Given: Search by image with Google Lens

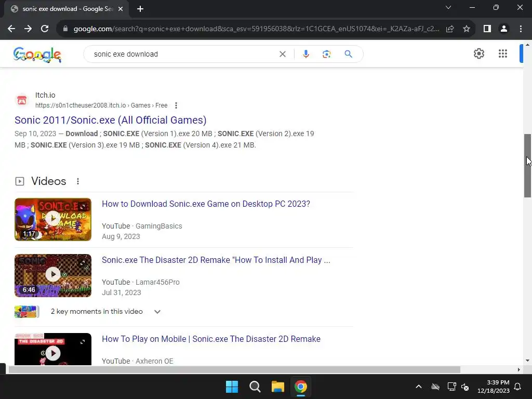Looking at the screenshot, I should click(x=326, y=54).
